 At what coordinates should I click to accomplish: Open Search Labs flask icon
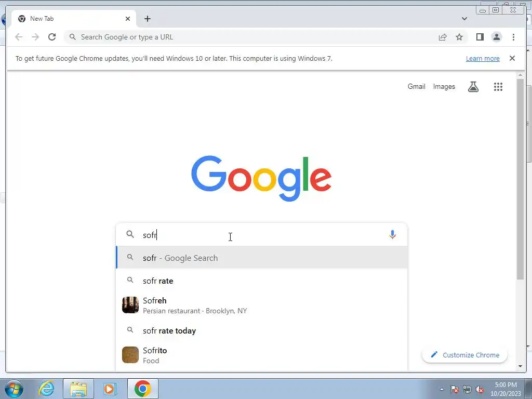473,87
